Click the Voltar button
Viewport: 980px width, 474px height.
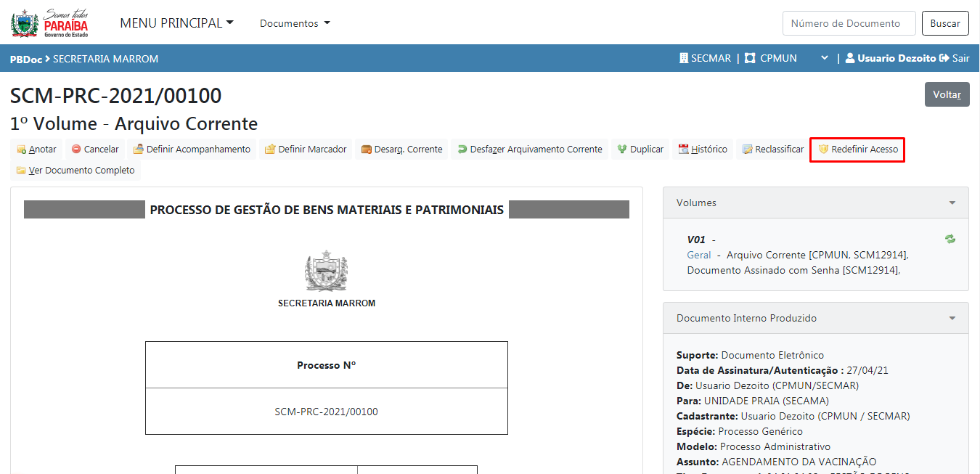point(947,94)
